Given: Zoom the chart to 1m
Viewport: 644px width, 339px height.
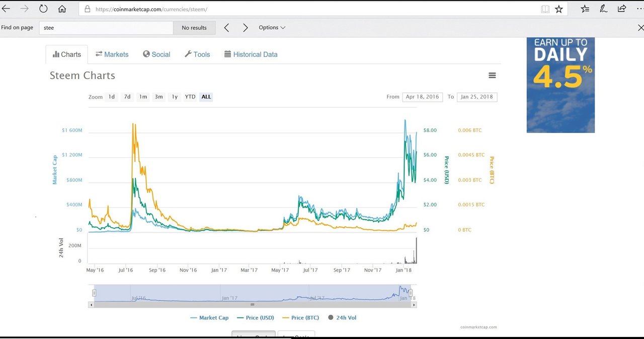Looking at the screenshot, I should coord(143,97).
